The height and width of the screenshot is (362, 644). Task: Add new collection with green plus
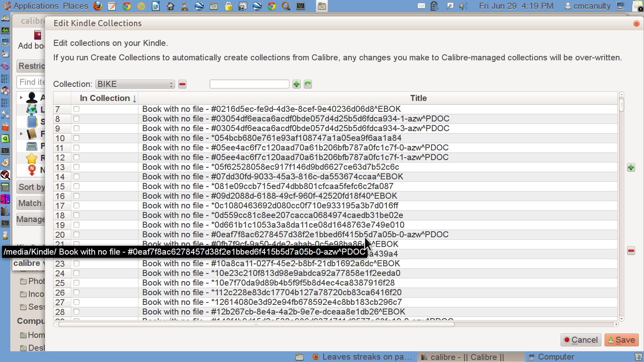[297, 84]
